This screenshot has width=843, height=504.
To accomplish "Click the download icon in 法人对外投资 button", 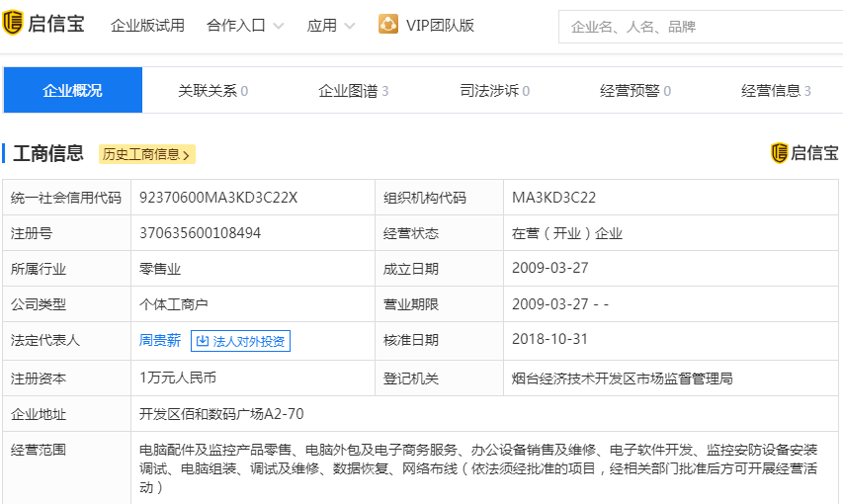I will (203, 341).
